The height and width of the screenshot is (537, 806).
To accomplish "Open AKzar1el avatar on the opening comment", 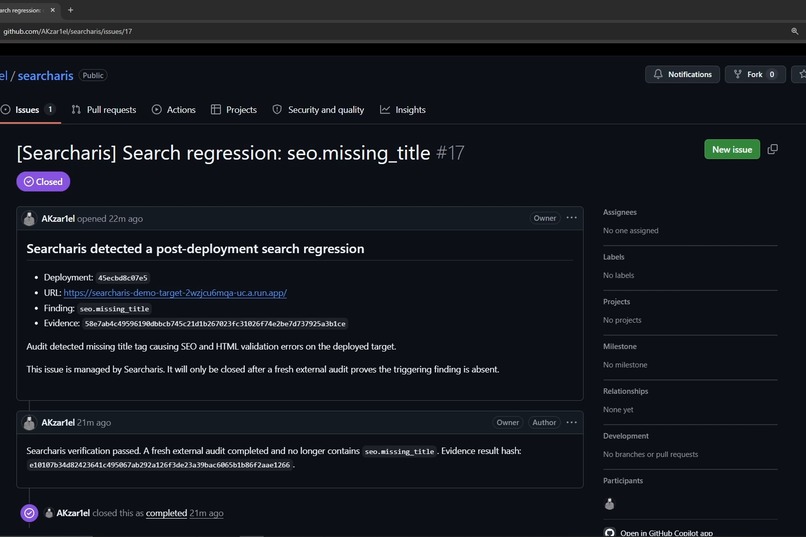I will (29, 218).
